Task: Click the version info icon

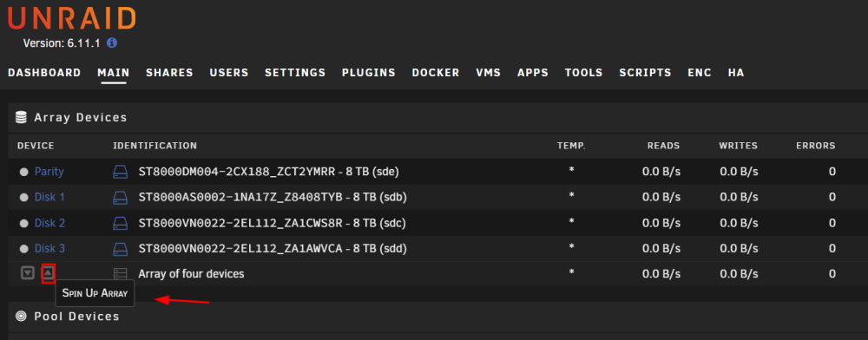Action: coord(112,42)
